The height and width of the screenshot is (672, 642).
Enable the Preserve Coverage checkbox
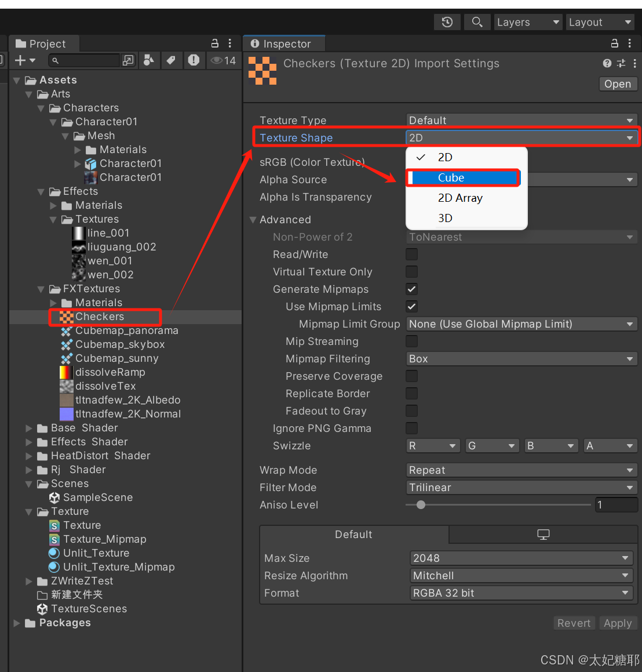(x=411, y=376)
